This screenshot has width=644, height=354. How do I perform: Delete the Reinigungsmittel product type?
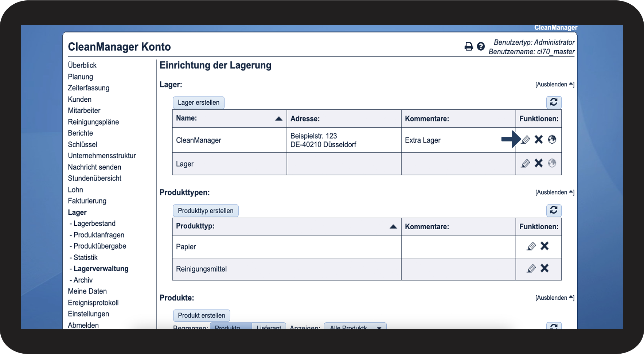tap(545, 269)
